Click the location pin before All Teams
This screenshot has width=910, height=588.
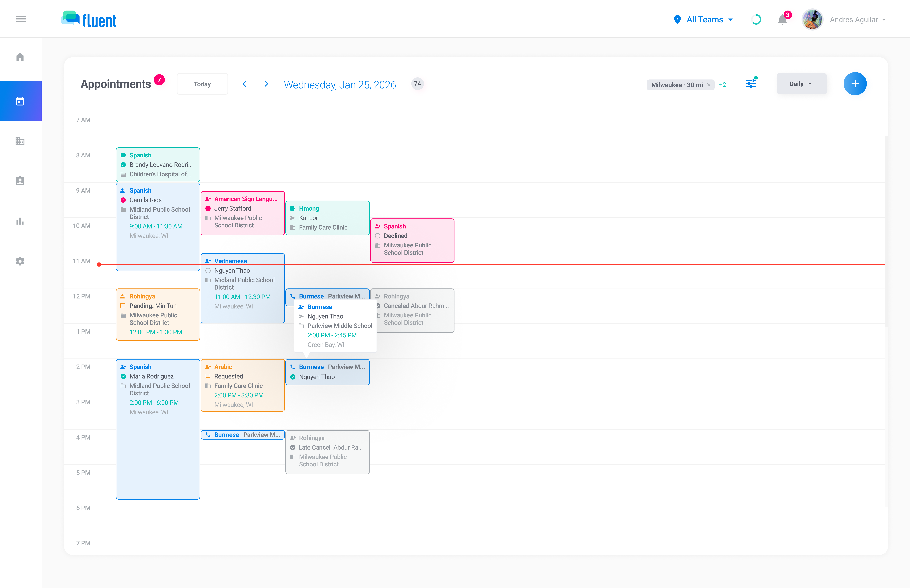pos(678,19)
